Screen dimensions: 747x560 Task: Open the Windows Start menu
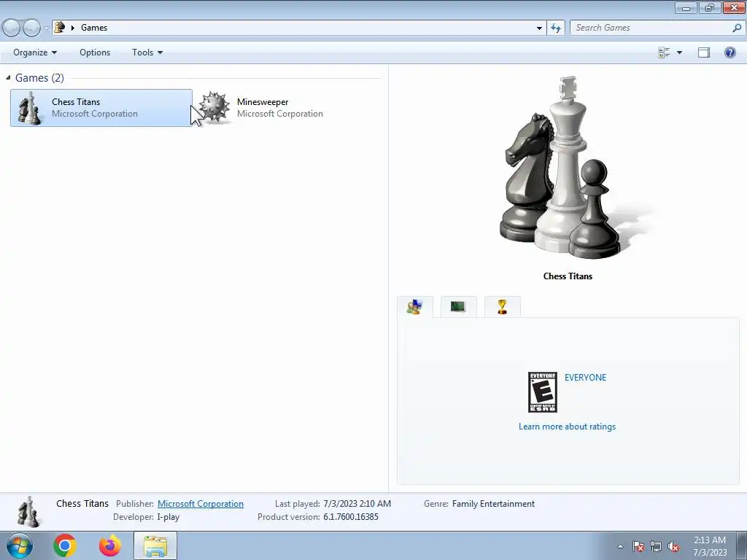(x=19, y=545)
